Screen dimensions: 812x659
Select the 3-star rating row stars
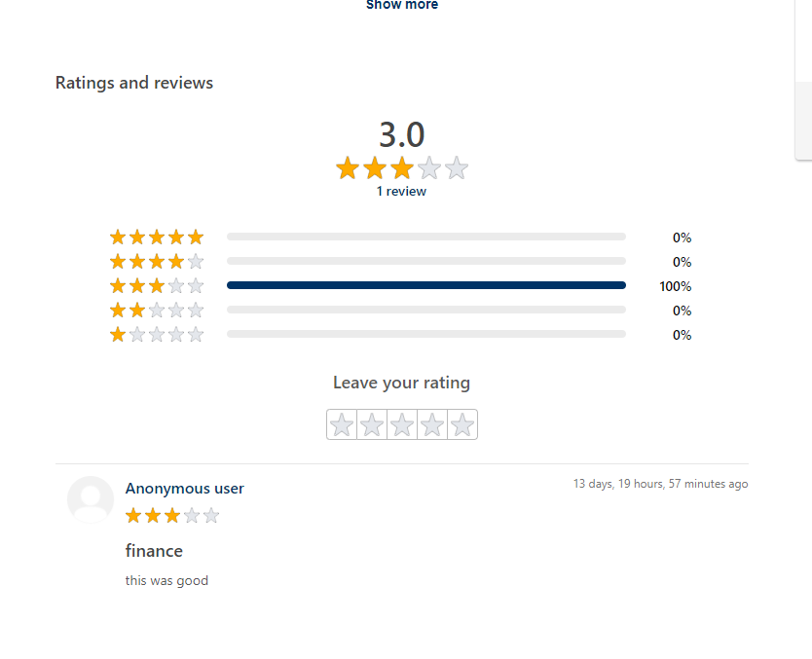coord(157,286)
